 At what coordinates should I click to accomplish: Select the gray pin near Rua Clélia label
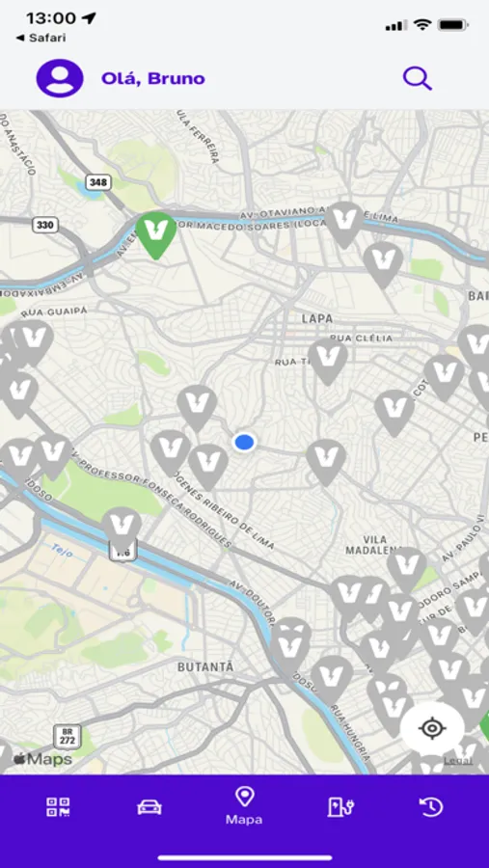click(x=328, y=361)
